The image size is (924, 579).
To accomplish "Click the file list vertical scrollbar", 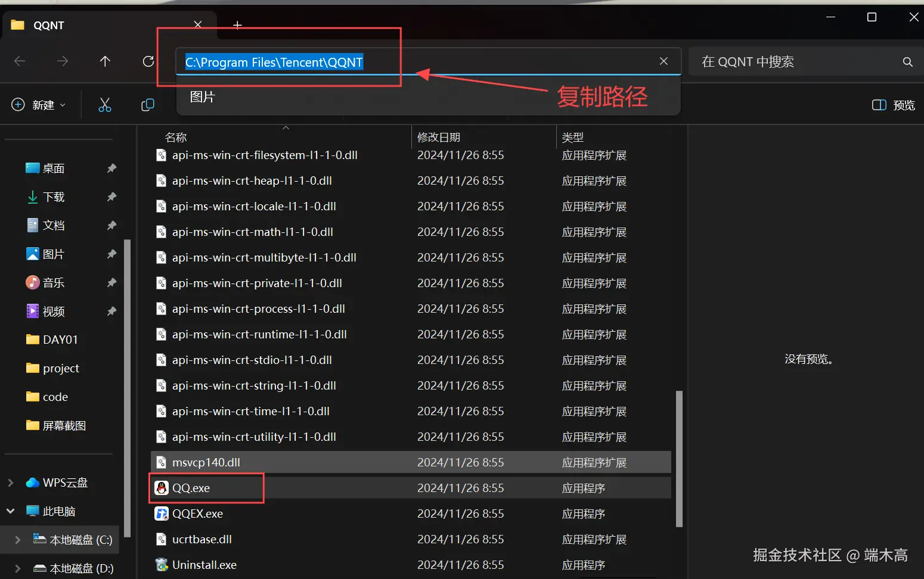I will (x=679, y=459).
